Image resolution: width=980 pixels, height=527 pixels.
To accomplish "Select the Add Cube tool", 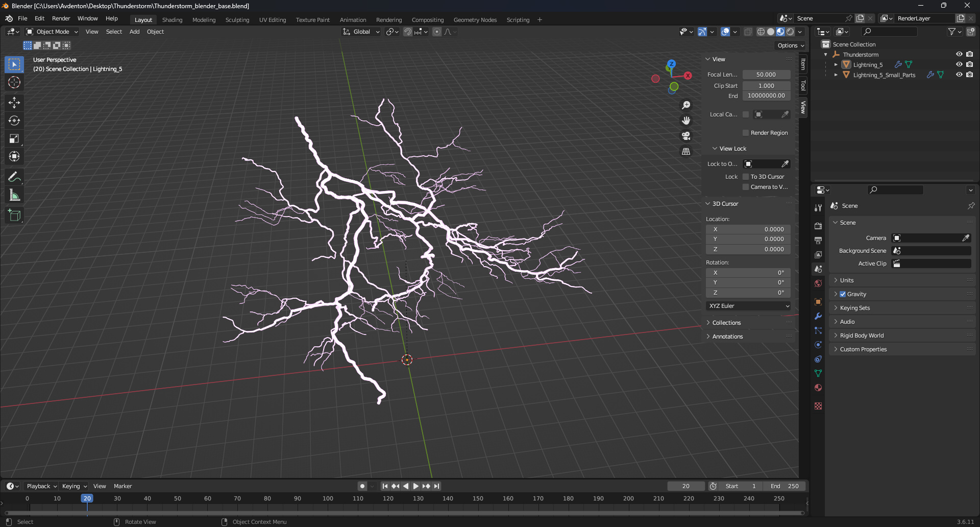I will pyautogui.click(x=14, y=215).
